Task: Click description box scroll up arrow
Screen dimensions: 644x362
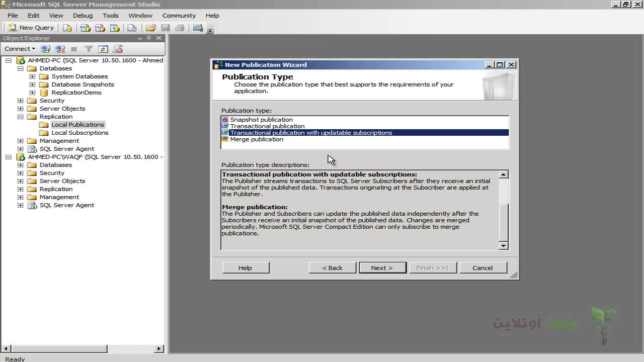Action: (504, 174)
